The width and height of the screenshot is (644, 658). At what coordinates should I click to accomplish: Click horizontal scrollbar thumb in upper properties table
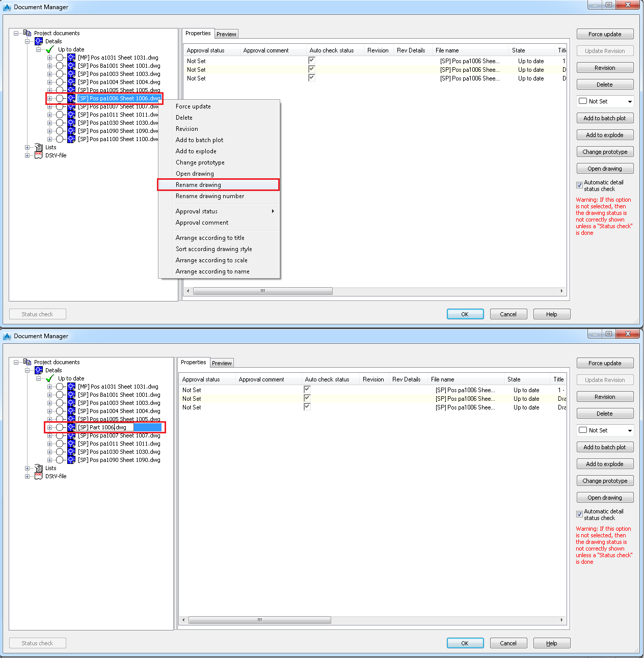click(263, 291)
